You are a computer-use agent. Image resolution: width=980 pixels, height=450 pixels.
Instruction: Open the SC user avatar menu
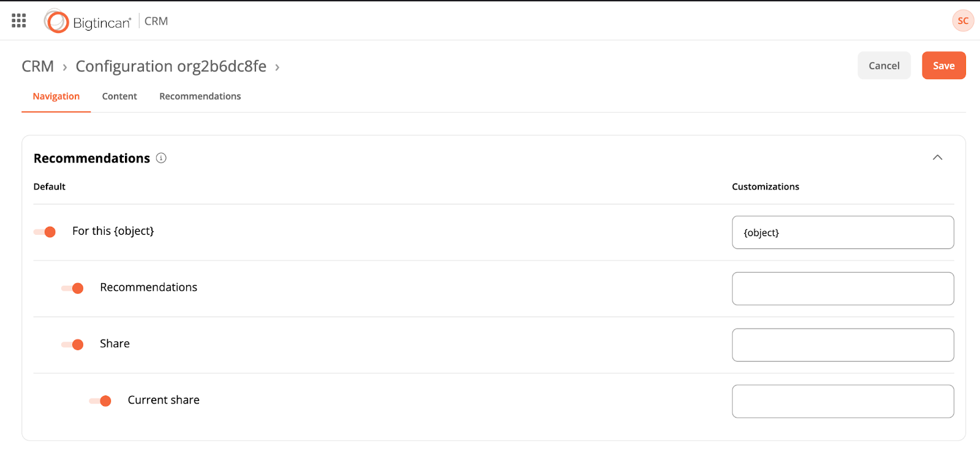click(963, 21)
